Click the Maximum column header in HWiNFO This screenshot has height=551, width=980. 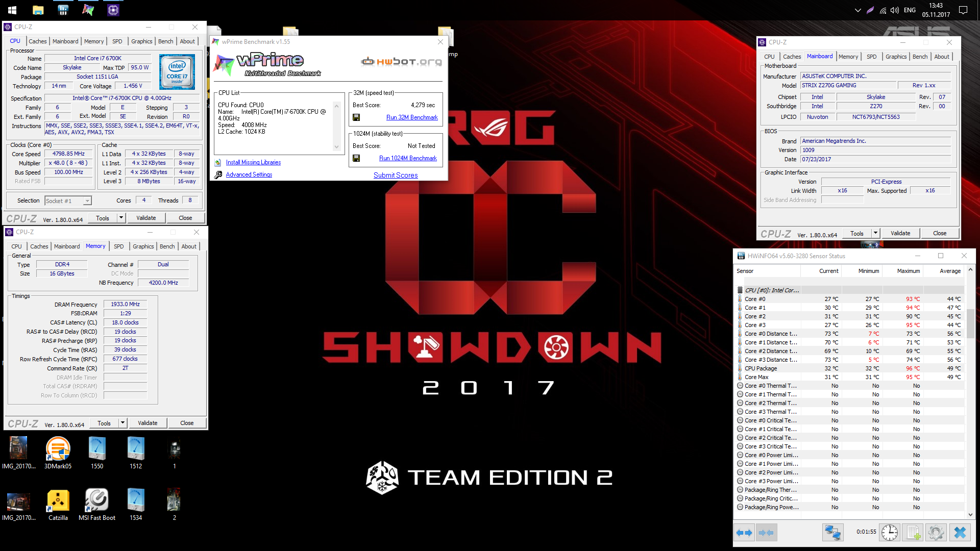pos(903,271)
